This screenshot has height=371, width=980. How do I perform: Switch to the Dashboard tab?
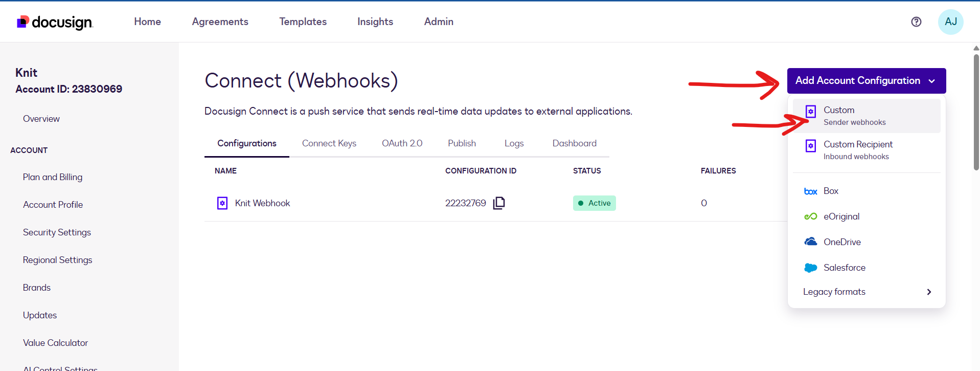[x=575, y=143]
